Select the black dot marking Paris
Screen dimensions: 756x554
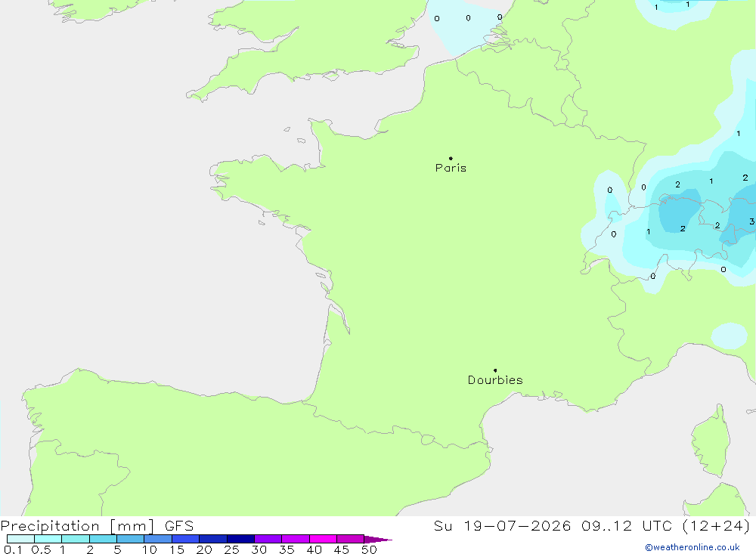click(x=451, y=158)
